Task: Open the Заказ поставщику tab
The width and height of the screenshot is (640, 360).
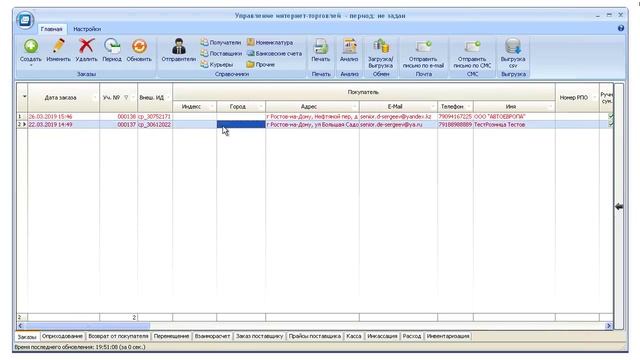Action: tap(259, 336)
